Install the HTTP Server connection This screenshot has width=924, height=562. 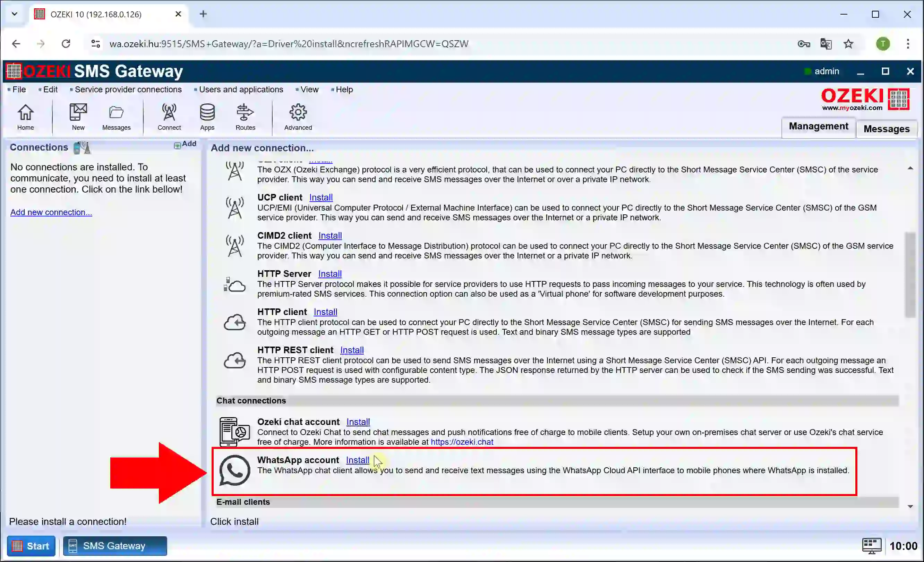(x=330, y=274)
